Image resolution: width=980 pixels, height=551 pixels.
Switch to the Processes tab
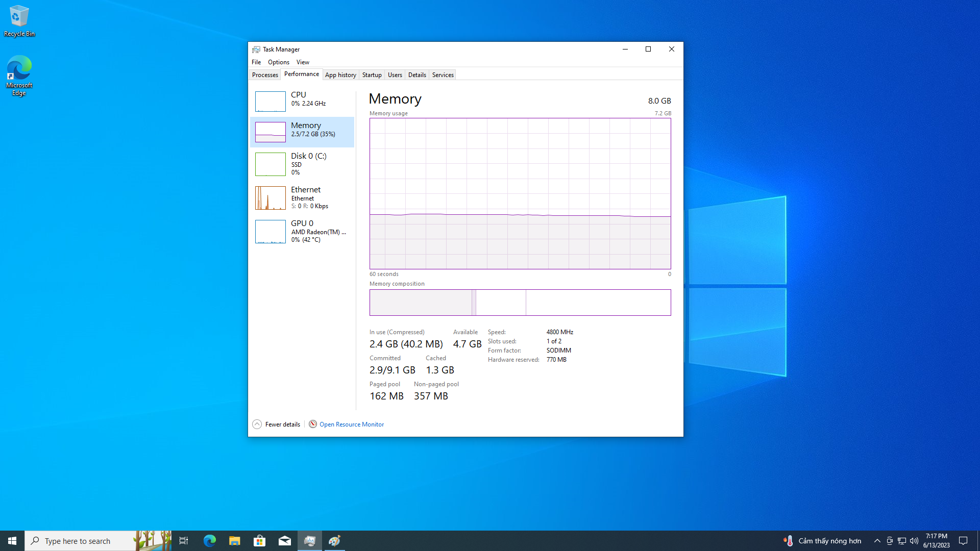click(265, 74)
